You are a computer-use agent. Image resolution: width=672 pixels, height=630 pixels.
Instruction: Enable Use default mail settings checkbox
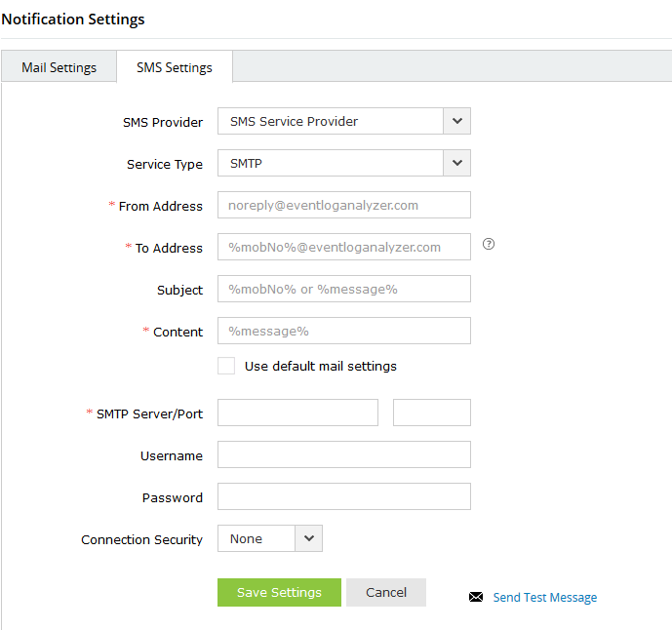(x=226, y=366)
